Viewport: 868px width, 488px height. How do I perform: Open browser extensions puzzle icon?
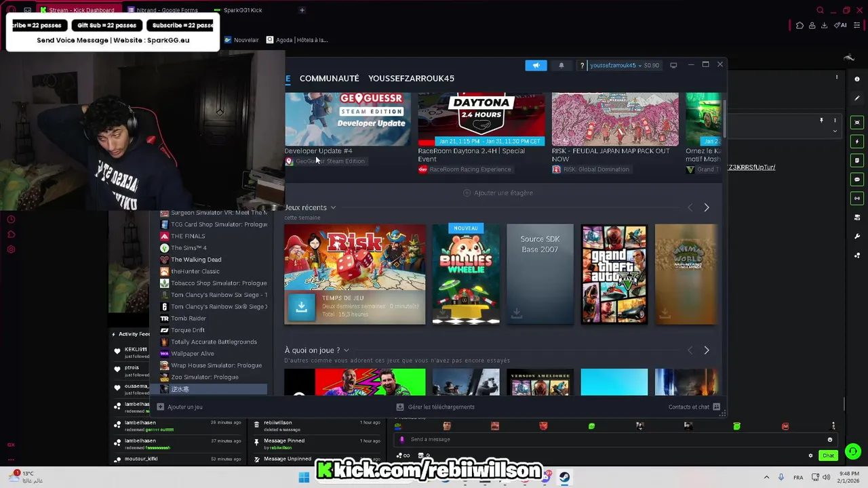(800, 25)
